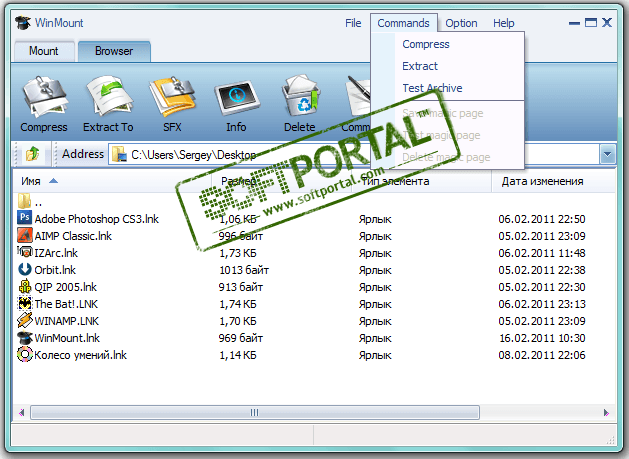This screenshot has height=459, width=629.
Task: Open the Help menu
Action: [503, 23]
